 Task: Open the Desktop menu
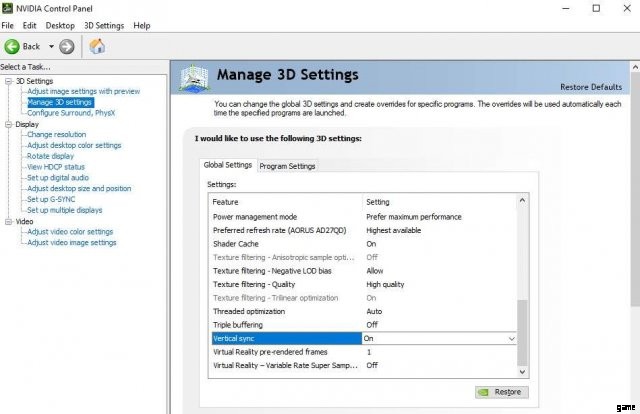60,25
